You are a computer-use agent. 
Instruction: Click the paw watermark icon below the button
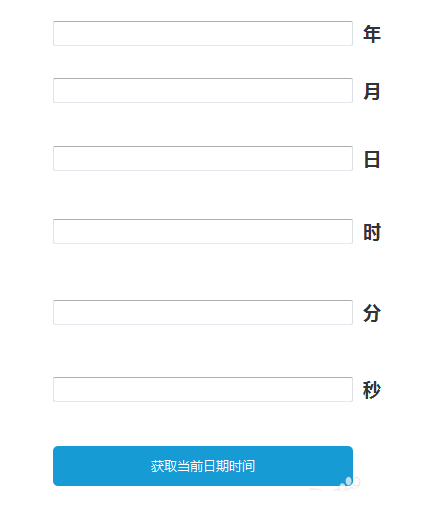click(x=350, y=483)
